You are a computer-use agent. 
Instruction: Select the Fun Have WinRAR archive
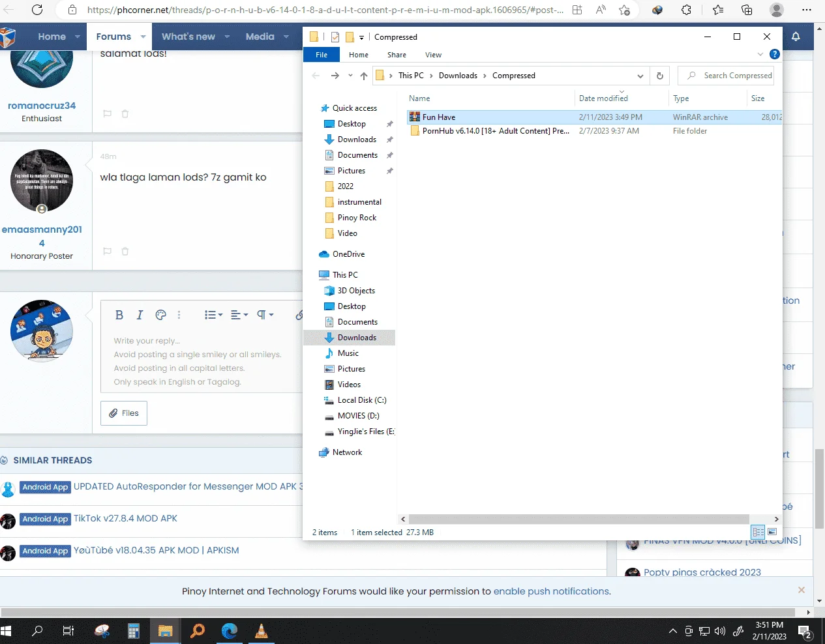pyautogui.click(x=593, y=117)
